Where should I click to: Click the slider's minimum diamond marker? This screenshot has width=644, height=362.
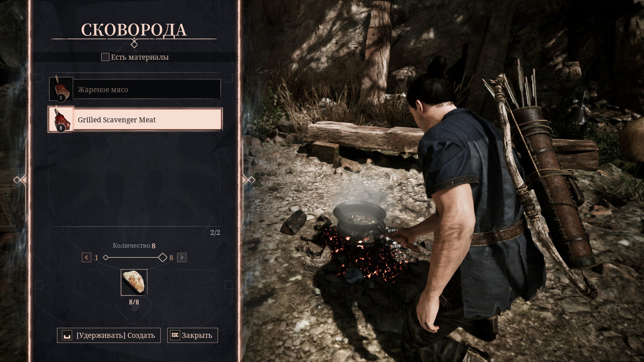[x=106, y=257]
